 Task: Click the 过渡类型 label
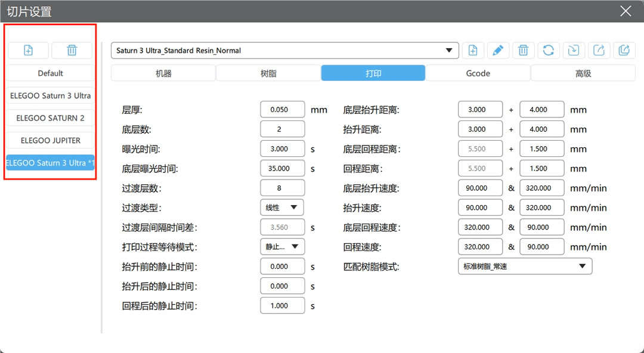(x=142, y=208)
